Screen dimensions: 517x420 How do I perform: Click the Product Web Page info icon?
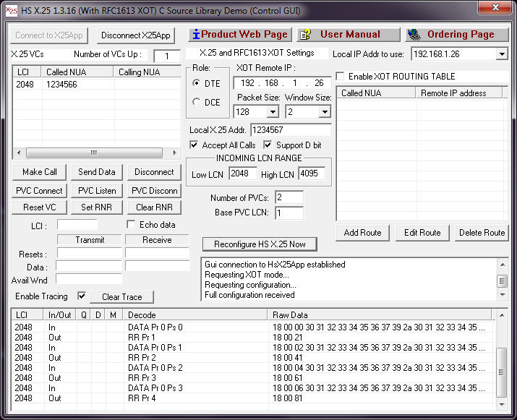196,35
